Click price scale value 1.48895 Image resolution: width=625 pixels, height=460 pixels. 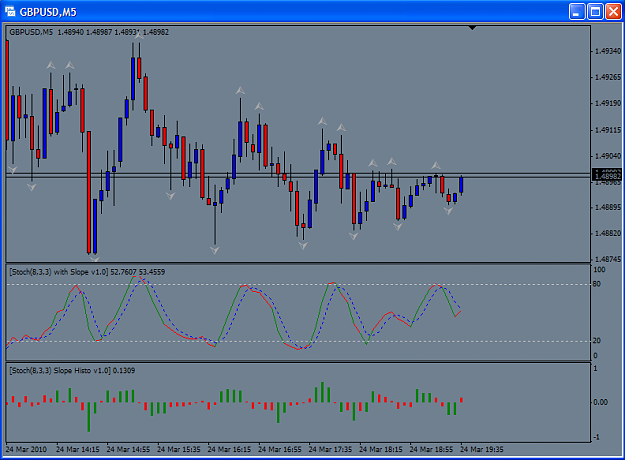click(607, 207)
